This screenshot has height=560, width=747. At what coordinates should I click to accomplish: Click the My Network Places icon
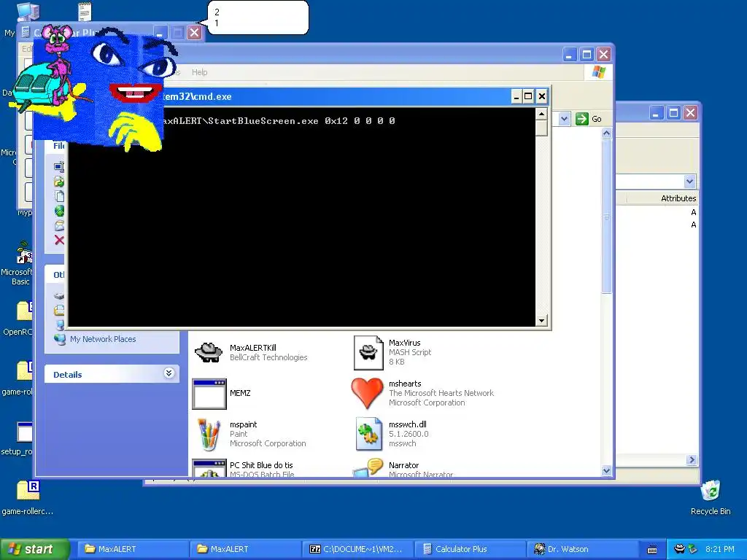(60, 340)
